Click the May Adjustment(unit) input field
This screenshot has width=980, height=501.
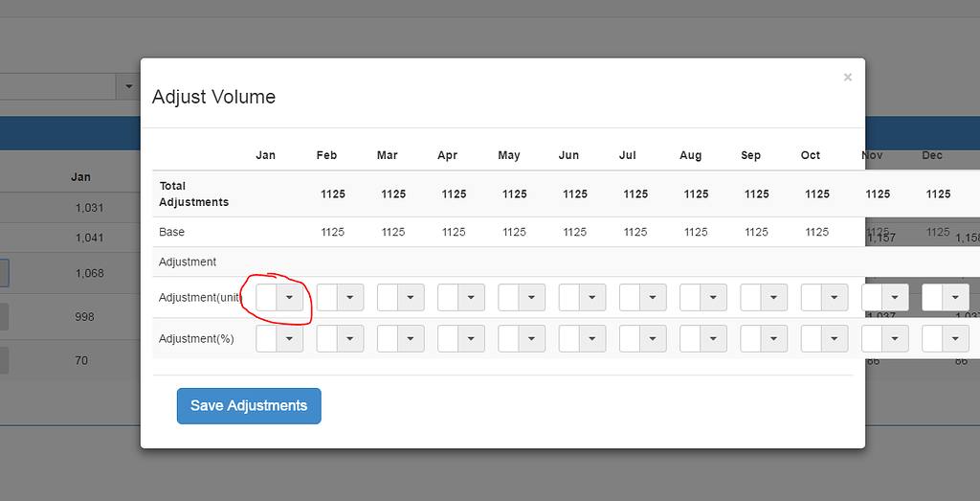point(508,298)
